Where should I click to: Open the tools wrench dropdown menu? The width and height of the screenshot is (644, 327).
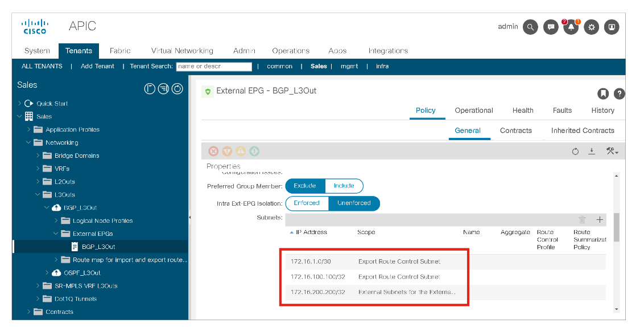612,151
